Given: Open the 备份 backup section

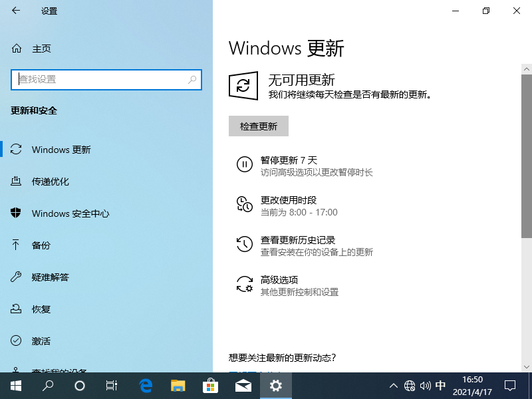Looking at the screenshot, I should [41, 245].
